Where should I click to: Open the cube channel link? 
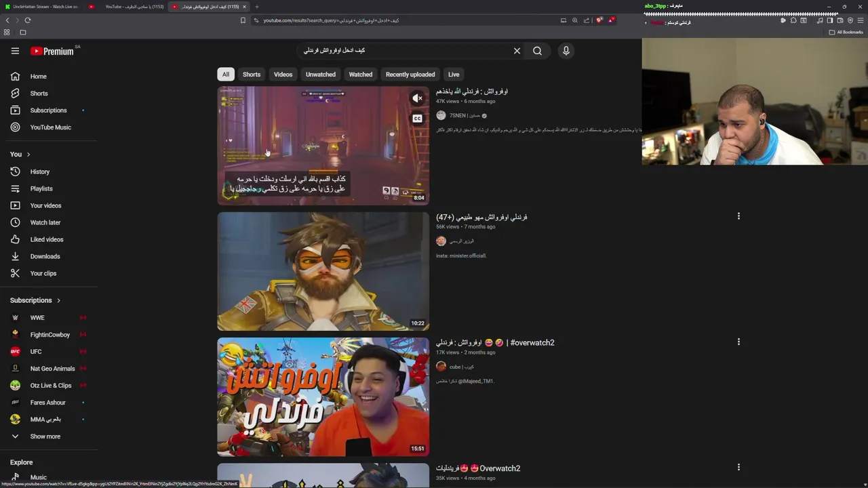tap(461, 367)
